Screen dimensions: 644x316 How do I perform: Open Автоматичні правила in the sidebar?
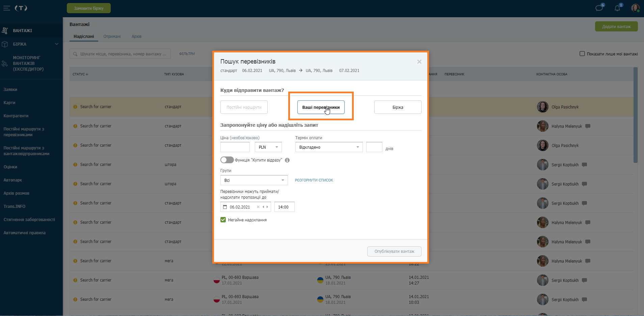tap(25, 233)
